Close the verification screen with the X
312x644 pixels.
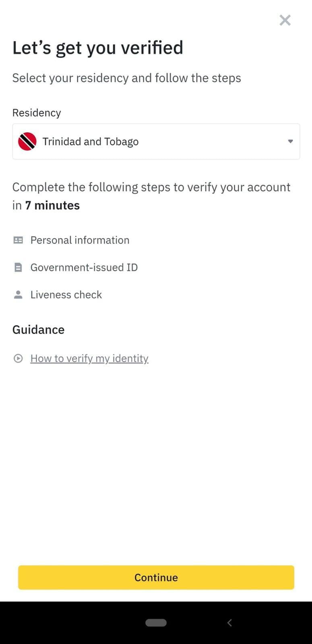(285, 20)
